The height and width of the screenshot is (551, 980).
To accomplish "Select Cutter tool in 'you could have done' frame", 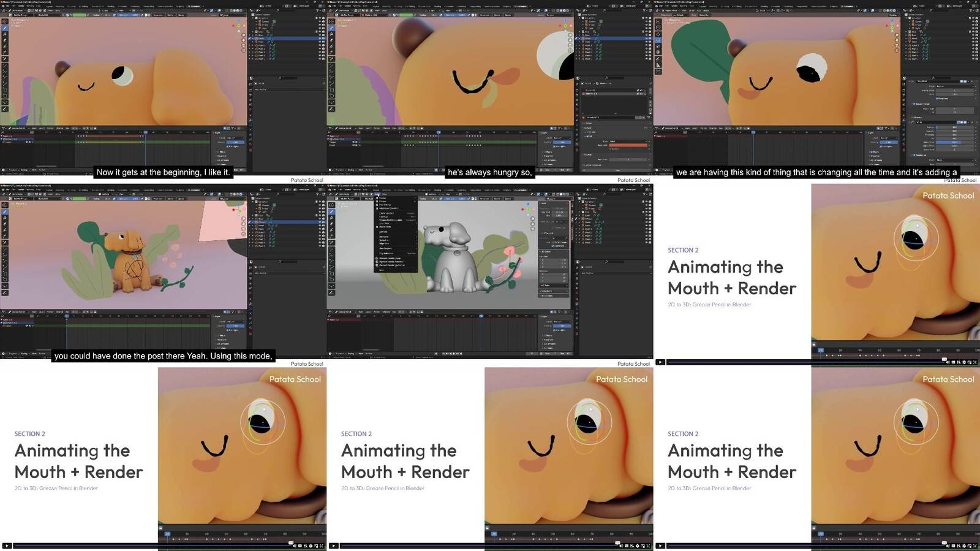I will pyautogui.click(x=5, y=236).
